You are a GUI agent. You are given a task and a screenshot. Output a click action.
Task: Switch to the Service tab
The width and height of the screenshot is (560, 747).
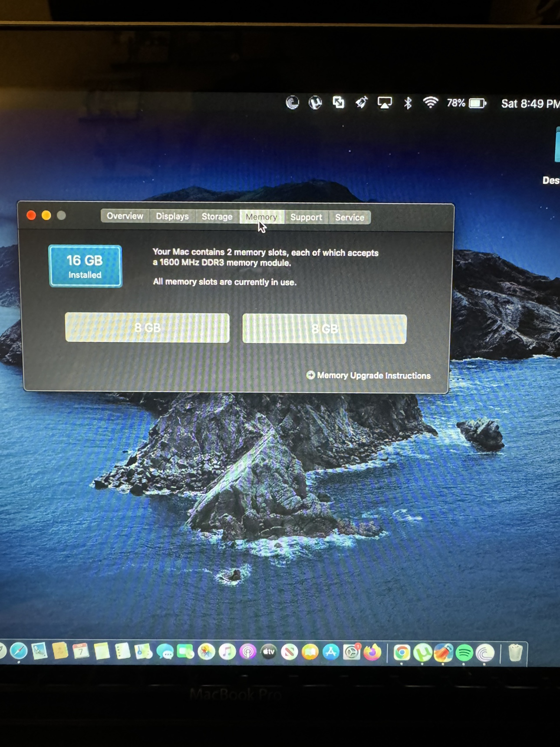point(349,217)
